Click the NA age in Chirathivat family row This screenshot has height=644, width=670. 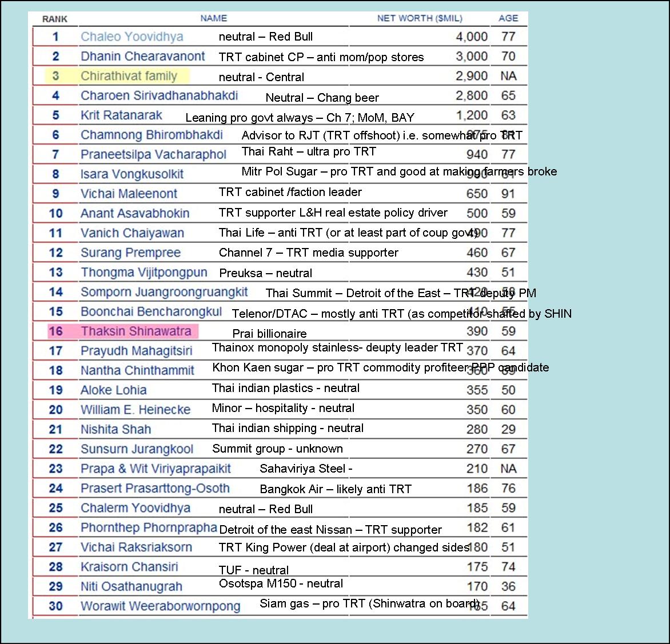click(x=508, y=76)
